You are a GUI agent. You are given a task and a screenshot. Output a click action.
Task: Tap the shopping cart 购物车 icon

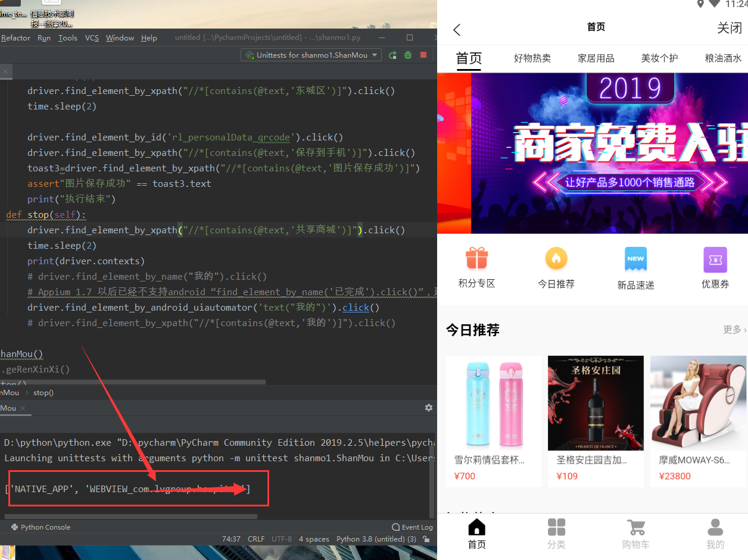(x=635, y=528)
